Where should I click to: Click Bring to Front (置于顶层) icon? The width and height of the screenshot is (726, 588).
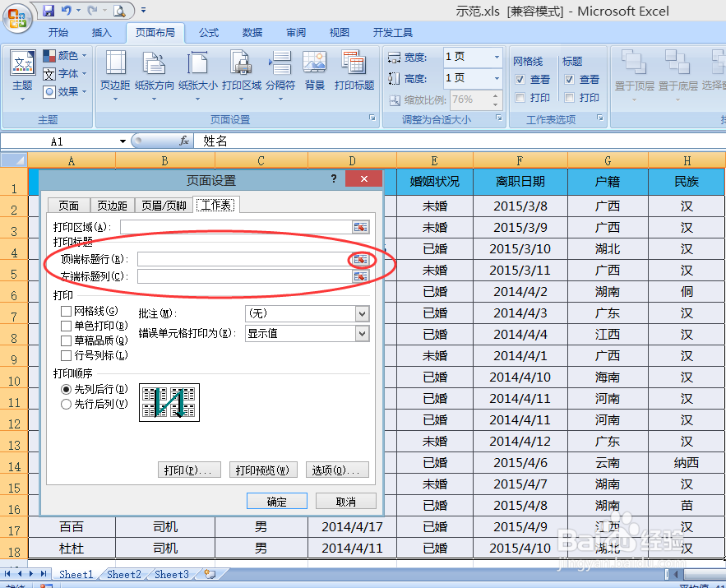633,62
